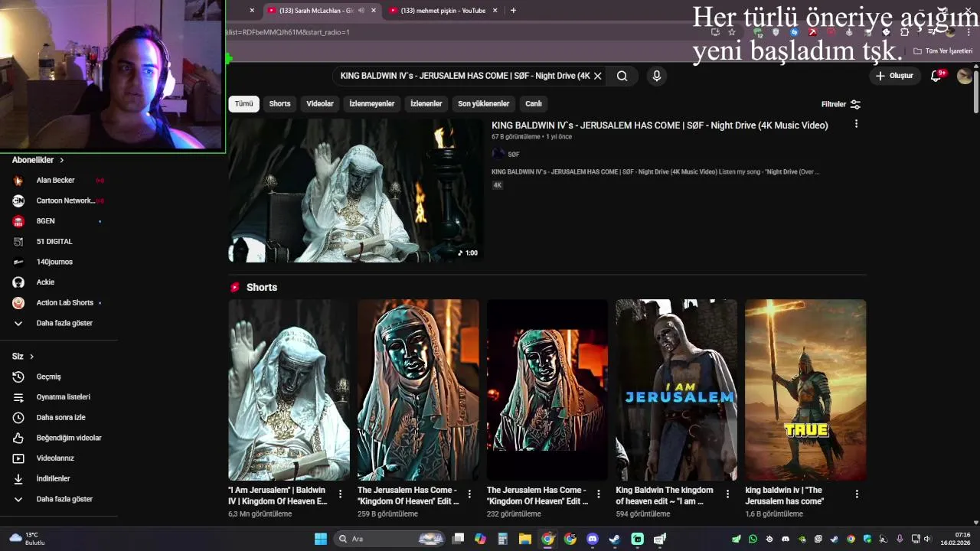The image size is (980, 551).
Task: Open "I Am Jerusalem" Baldwin IV short thumbnail
Action: click(289, 390)
